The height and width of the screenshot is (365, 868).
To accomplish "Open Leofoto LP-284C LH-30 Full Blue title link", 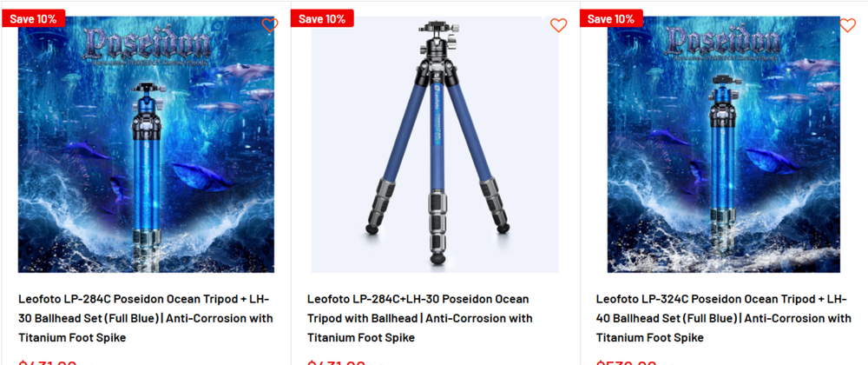I will [x=146, y=318].
